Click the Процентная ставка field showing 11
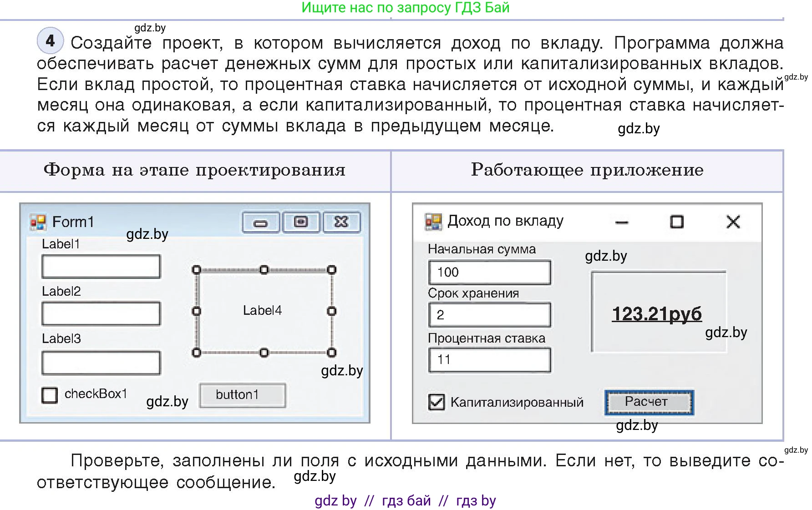The width and height of the screenshot is (812, 510). pyautogui.click(x=489, y=359)
